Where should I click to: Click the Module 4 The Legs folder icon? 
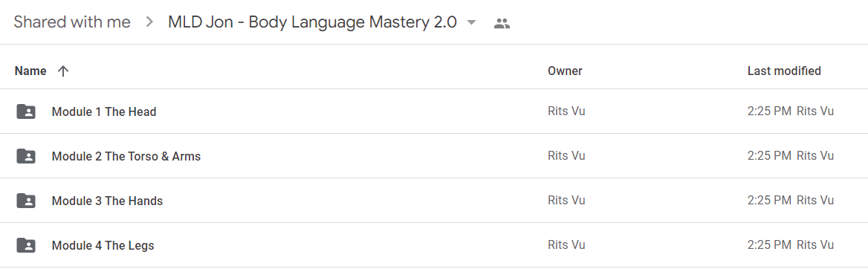tap(26, 245)
